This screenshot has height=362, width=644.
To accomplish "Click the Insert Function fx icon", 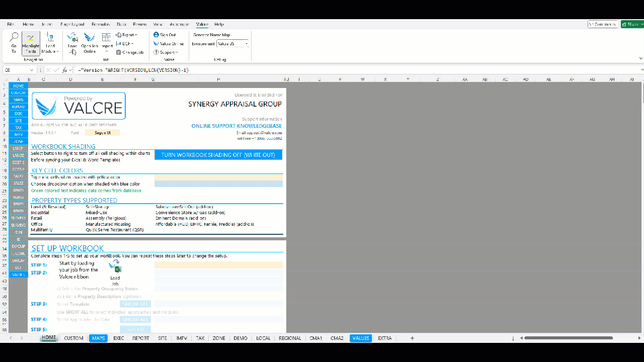I will click(x=65, y=70).
